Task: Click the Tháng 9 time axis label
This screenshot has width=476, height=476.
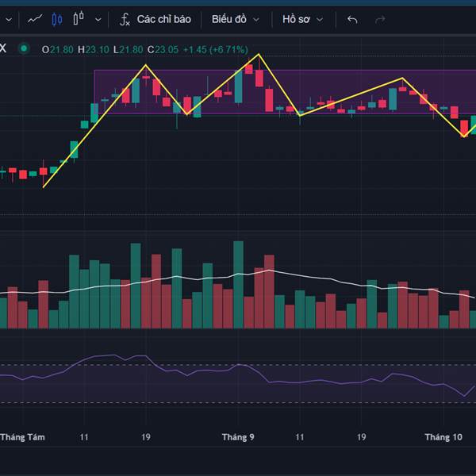Action: coord(238,437)
